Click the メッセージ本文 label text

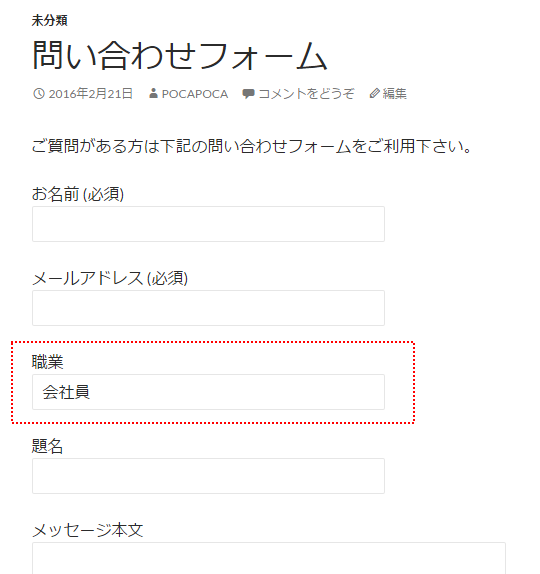(x=87, y=530)
